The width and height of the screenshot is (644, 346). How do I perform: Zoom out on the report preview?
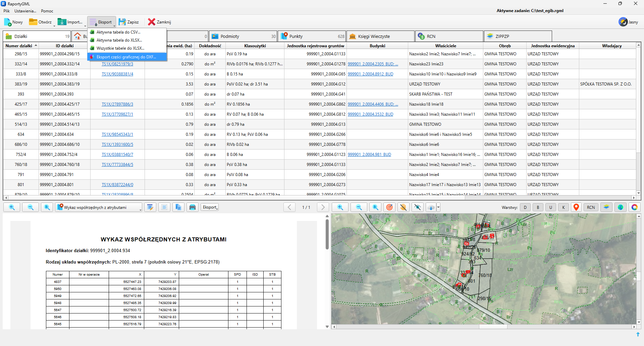coord(31,207)
